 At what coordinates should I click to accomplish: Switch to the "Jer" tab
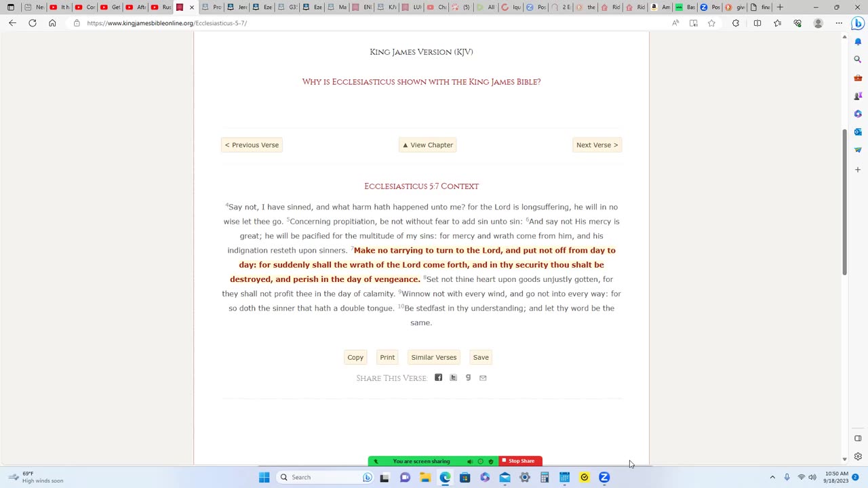click(x=237, y=7)
